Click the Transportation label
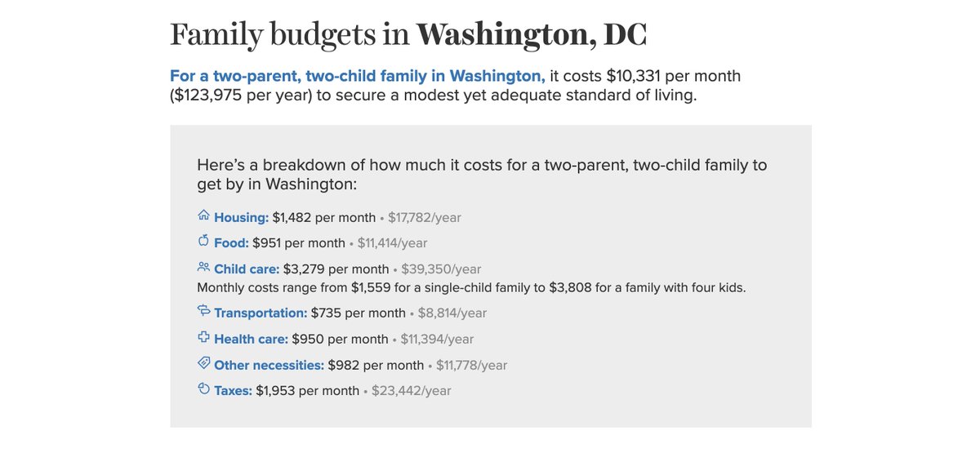Viewport: 980px width, 453px height. (x=261, y=313)
